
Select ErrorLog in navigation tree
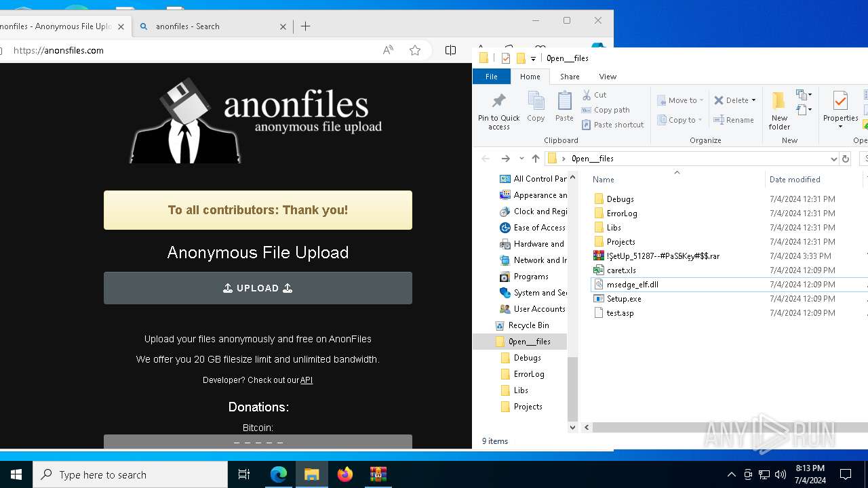pos(523,374)
